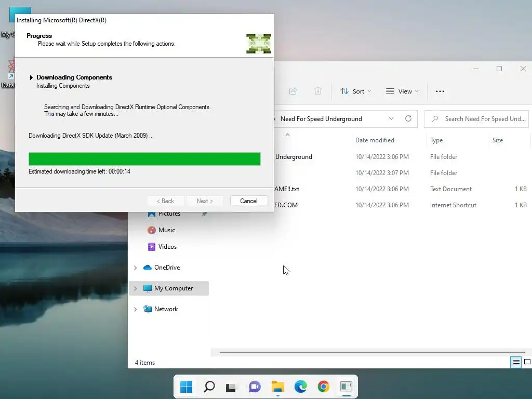Select the Underground file folder row
The width and height of the screenshot is (532, 399).
tap(402, 157)
